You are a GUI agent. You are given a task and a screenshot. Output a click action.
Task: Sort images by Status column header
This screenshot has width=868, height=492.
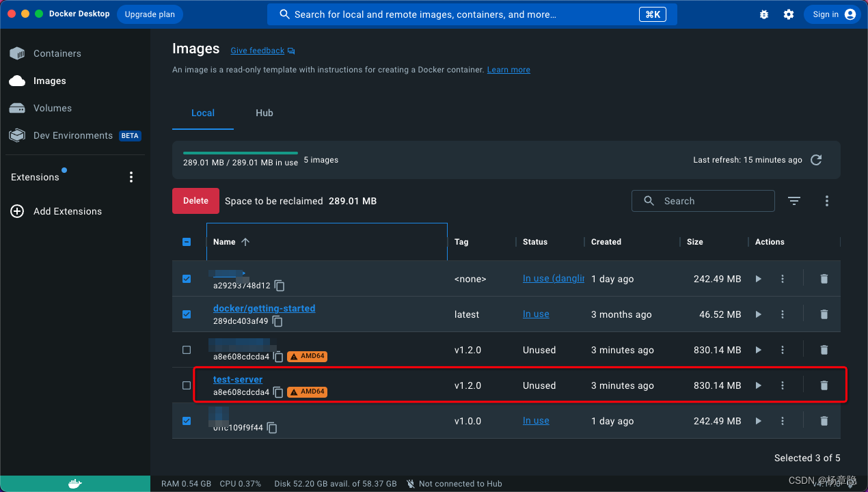point(535,242)
